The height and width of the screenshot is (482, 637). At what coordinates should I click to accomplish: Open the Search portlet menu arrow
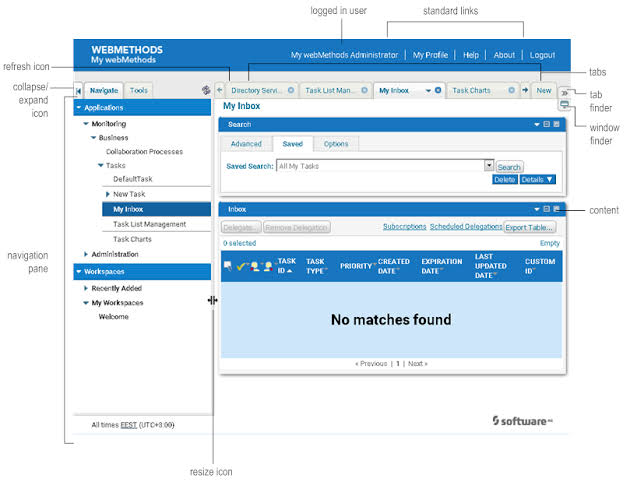tap(537, 124)
